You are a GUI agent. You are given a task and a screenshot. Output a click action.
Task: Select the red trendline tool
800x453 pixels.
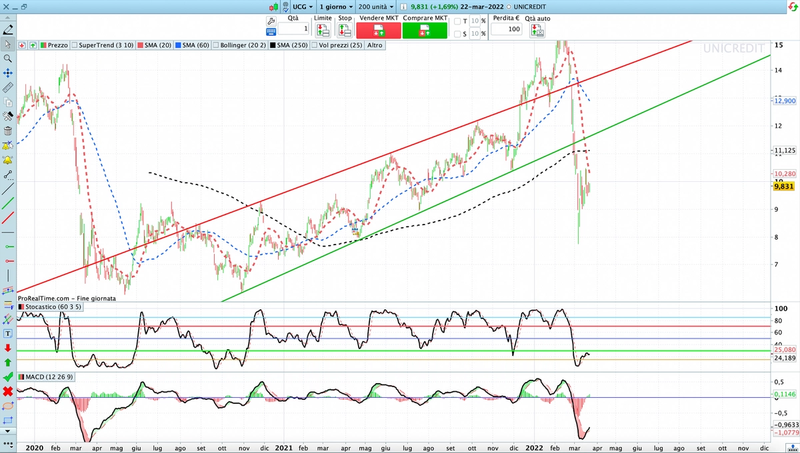click(x=8, y=218)
